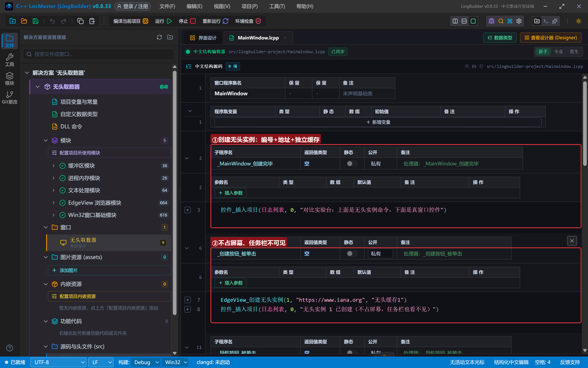The image size is (588, 368).
Task: Select the 新手 editor mode
Action: [543, 52]
